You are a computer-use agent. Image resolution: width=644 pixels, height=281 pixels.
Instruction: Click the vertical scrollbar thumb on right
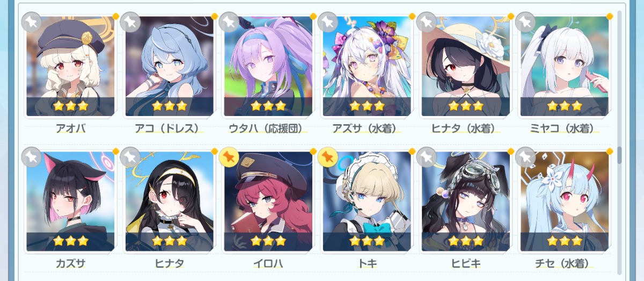point(619,155)
